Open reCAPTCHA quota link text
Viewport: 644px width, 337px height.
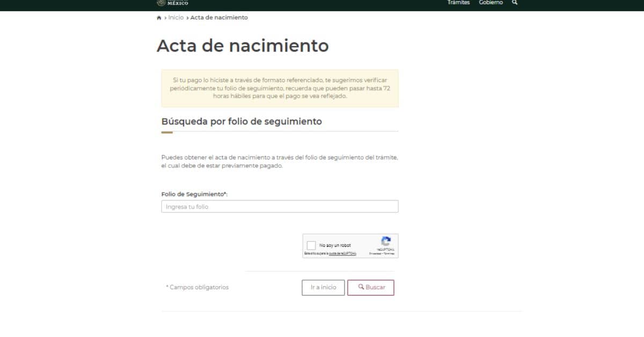(342, 253)
